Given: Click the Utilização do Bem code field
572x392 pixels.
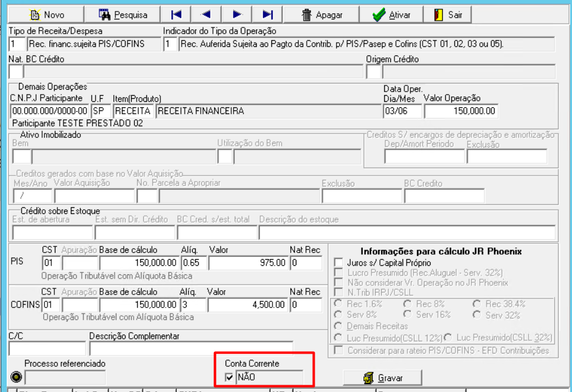Looking at the screenshot, I should 225,157.
